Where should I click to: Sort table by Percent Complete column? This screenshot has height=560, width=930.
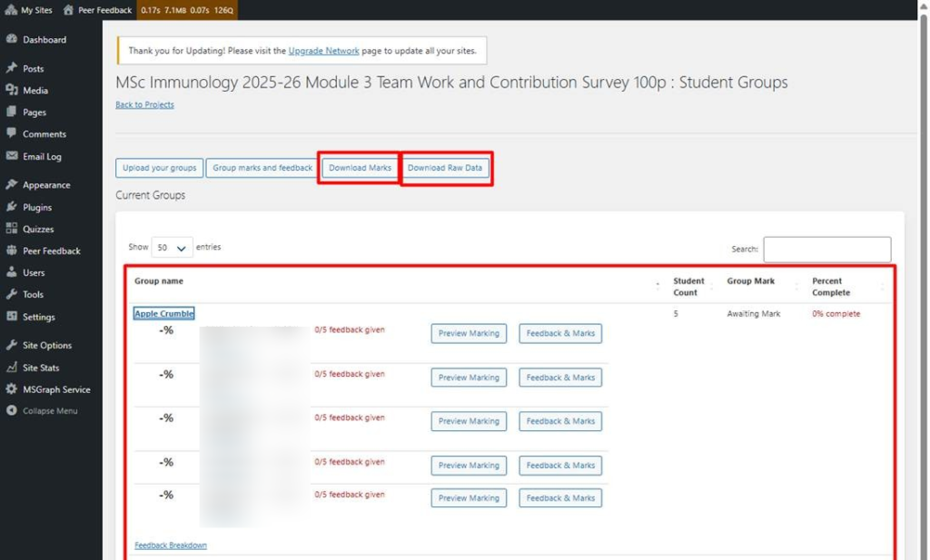coord(831,287)
